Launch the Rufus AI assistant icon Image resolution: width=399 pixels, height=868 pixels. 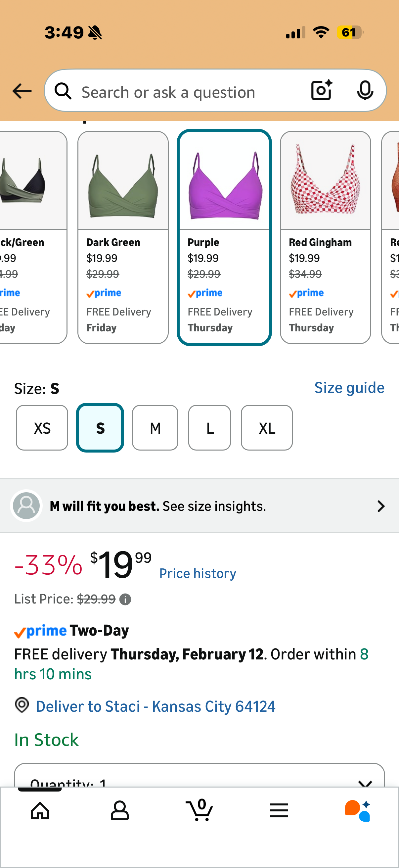358,810
